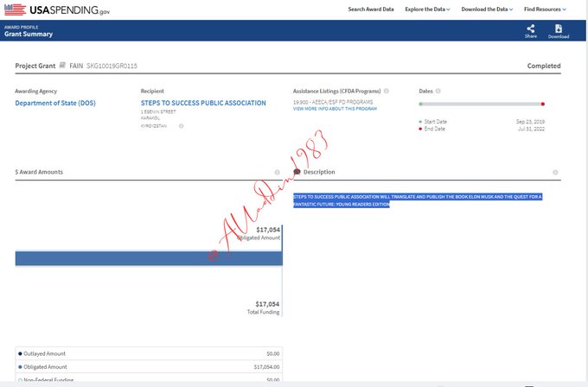Image resolution: width=588 pixels, height=387 pixels.
Task: Click the highlighted description text
Action: point(418,200)
